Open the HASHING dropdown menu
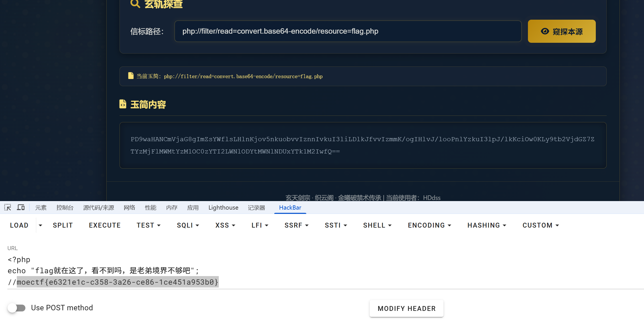The image size is (644, 320). pos(487,225)
